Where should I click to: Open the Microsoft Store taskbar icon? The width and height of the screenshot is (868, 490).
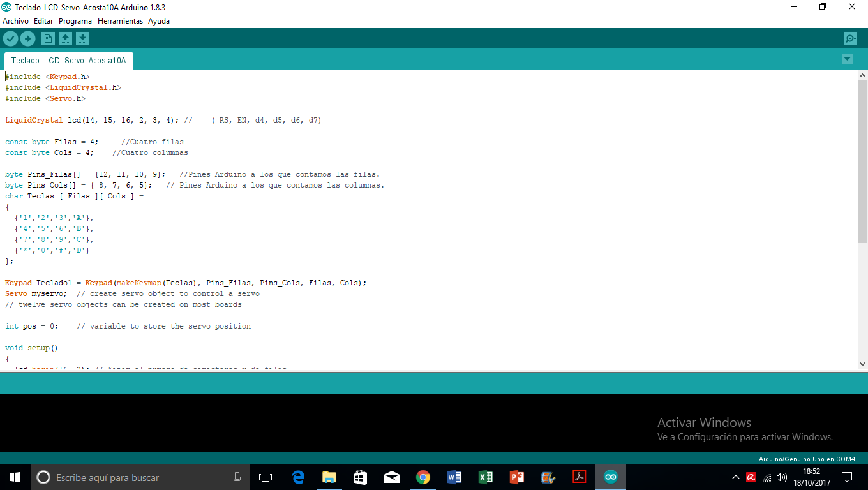[360, 477]
